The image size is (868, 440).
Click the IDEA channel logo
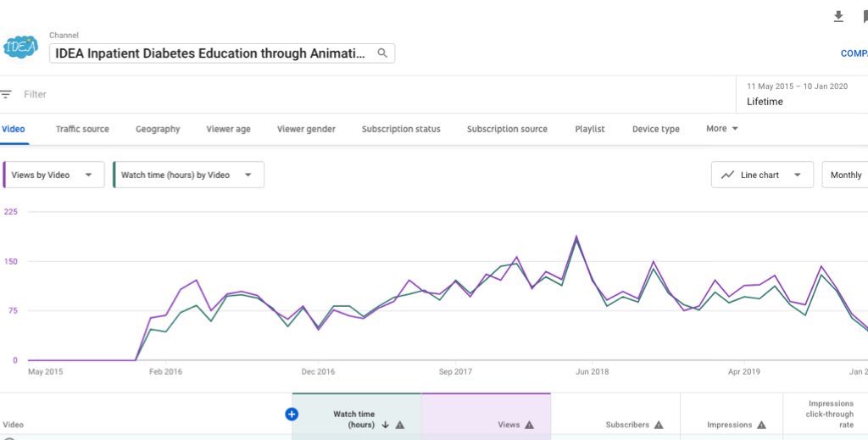20,47
